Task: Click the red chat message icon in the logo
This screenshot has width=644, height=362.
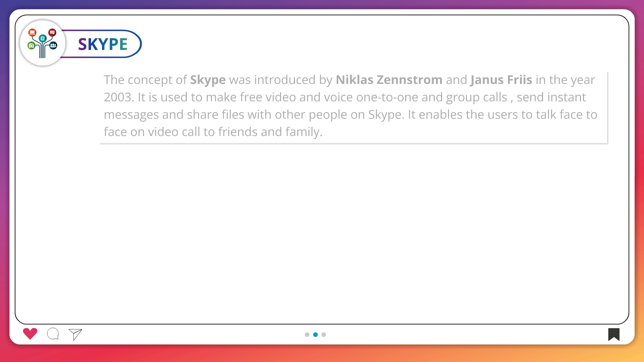Action: pyautogui.click(x=52, y=33)
